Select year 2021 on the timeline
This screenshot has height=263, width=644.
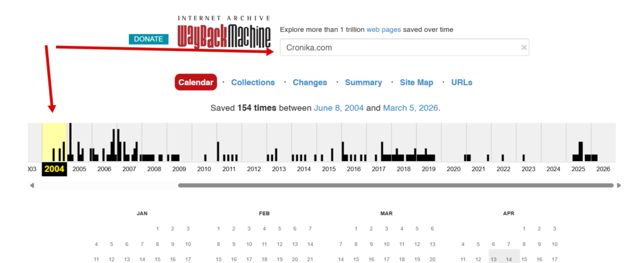[478, 169]
